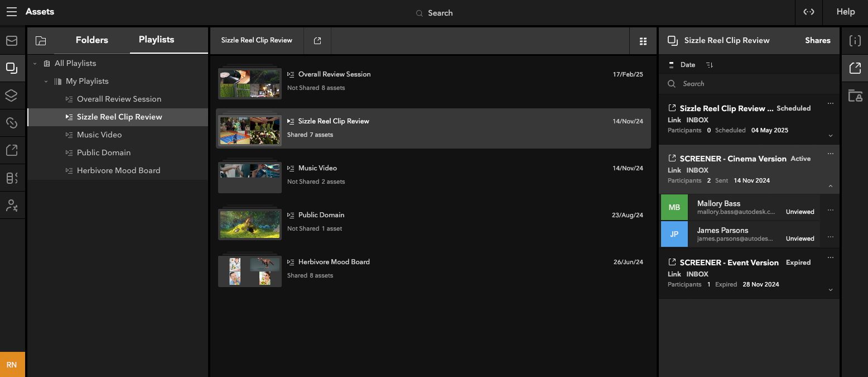The height and width of the screenshot is (377, 868).
Task: Collapse the SCREENER - Cinema Version share
Action: (830, 186)
